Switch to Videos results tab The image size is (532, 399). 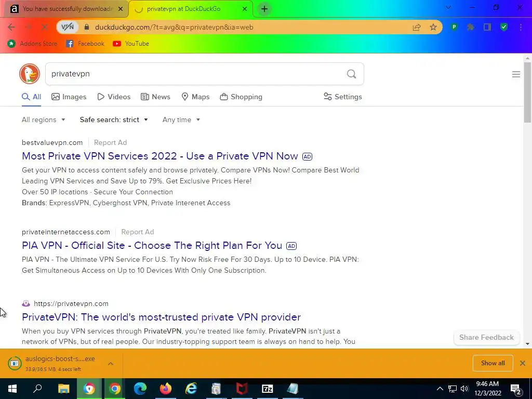pos(114,97)
